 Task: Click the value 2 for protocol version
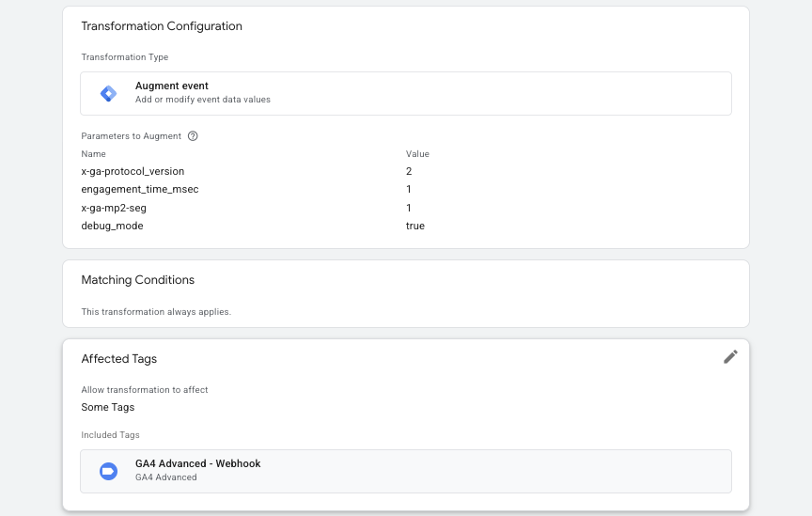pos(409,171)
